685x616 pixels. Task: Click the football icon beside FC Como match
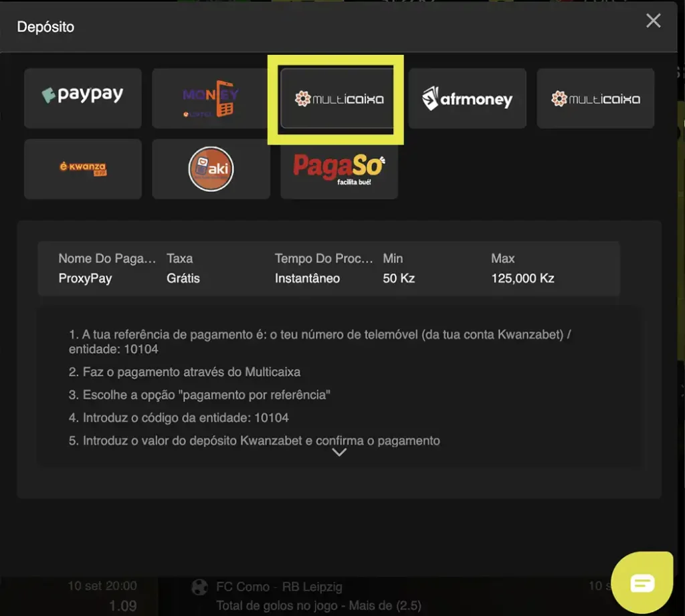click(x=199, y=587)
